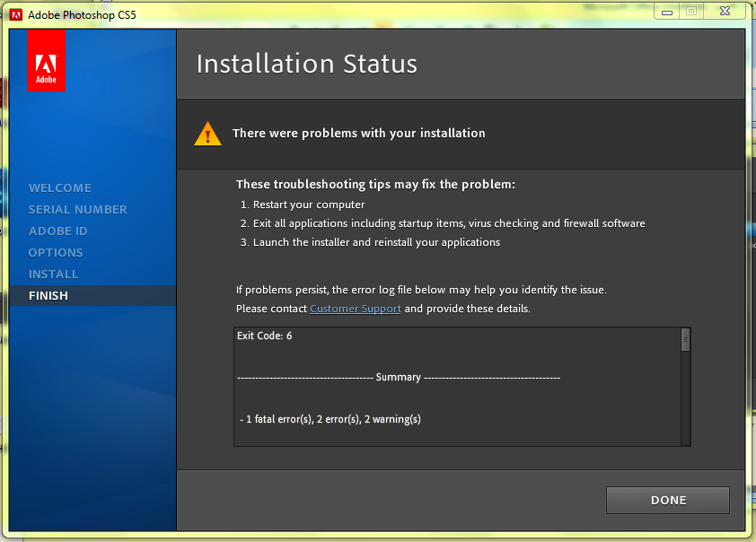Select the SERIAL NUMBER step
Viewport: 756px width, 542px height.
[78, 209]
